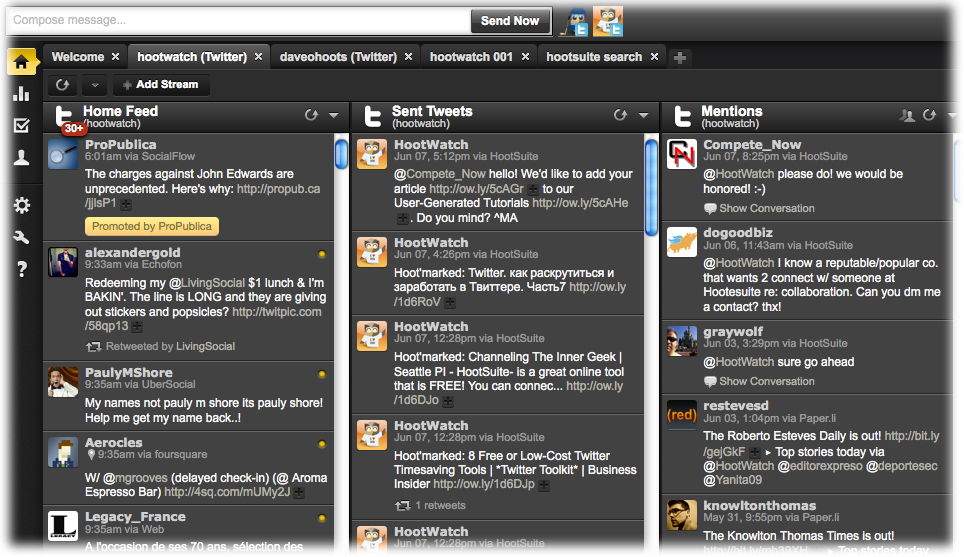The width and height of the screenshot is (964, 557).
Task: Open the Contacts person icon in sidebar
Action: pos(22,158)
